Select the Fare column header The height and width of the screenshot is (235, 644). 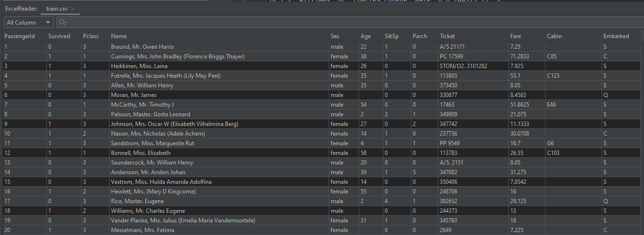coord(516,36)
